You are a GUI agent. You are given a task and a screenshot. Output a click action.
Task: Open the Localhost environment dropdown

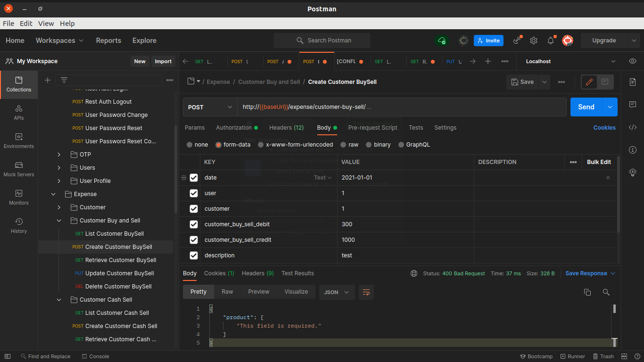click(570, 61)
